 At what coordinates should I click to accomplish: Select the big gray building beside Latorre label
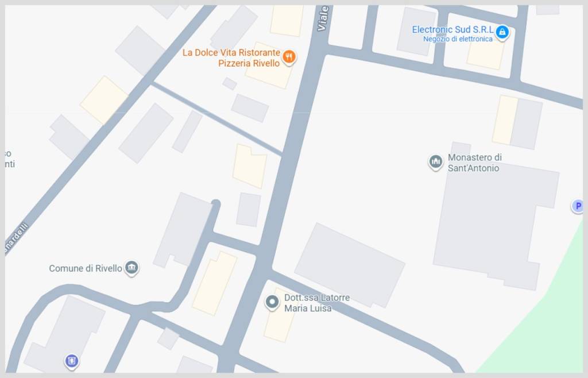350,265
